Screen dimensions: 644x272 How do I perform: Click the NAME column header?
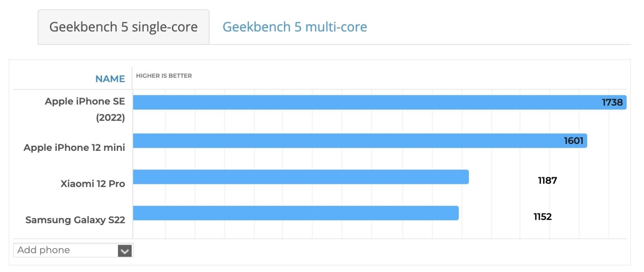(x=109, y=79)
